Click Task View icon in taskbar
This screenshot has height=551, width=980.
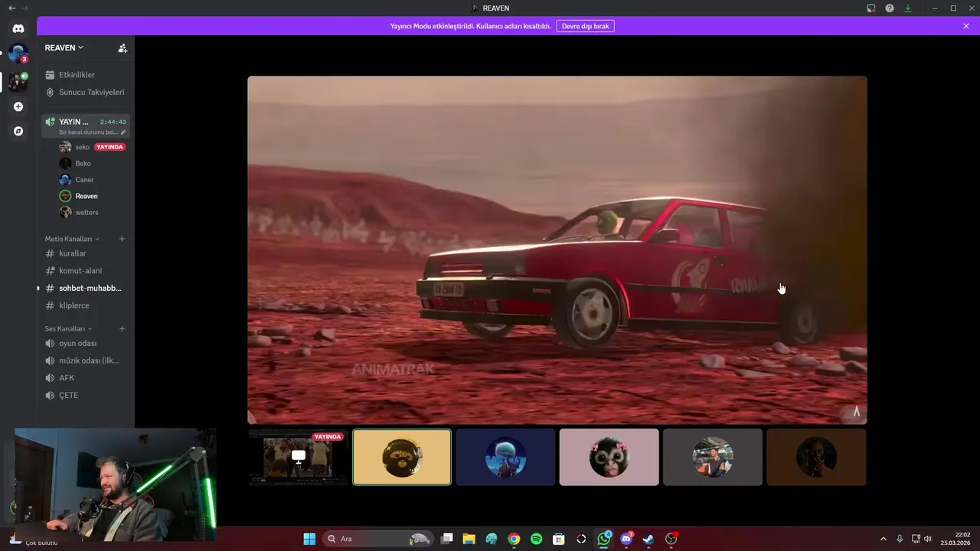pos(447,539)
